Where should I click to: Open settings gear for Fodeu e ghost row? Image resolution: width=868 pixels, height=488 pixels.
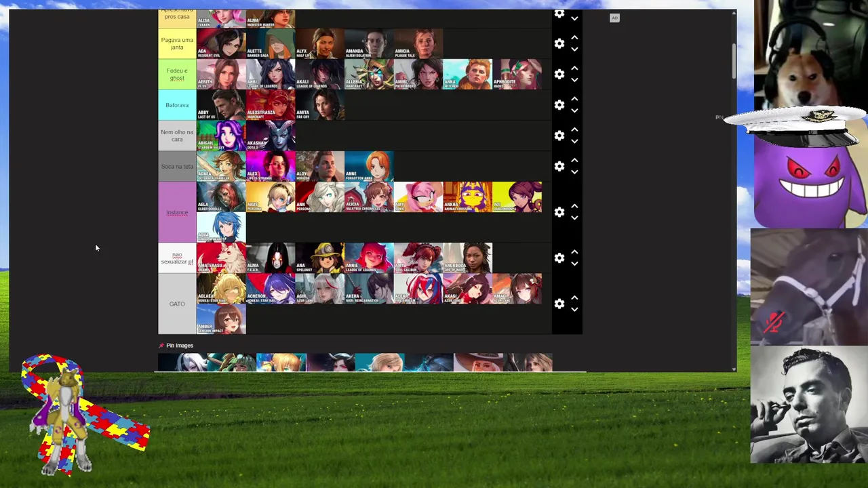coord(559,74)
